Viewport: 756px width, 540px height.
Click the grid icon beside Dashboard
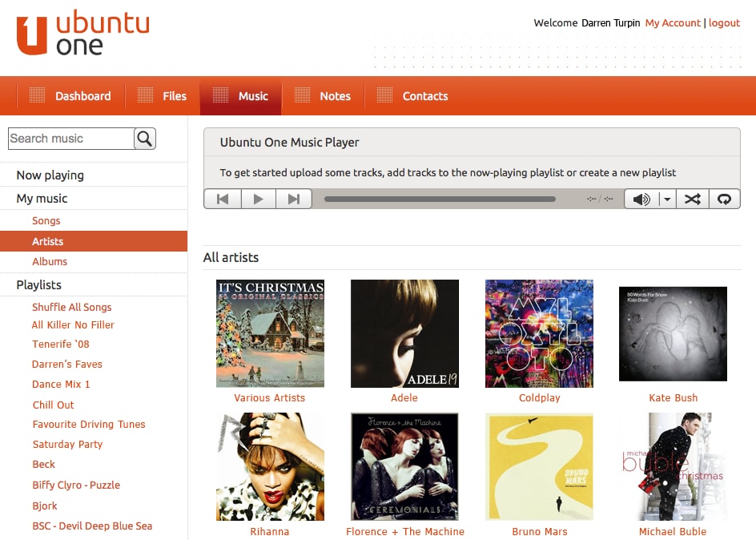point(37,95)
